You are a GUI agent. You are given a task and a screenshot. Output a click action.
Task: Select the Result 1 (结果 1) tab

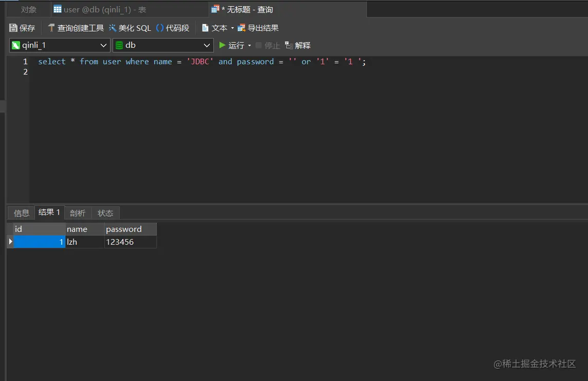coord(49,212)
